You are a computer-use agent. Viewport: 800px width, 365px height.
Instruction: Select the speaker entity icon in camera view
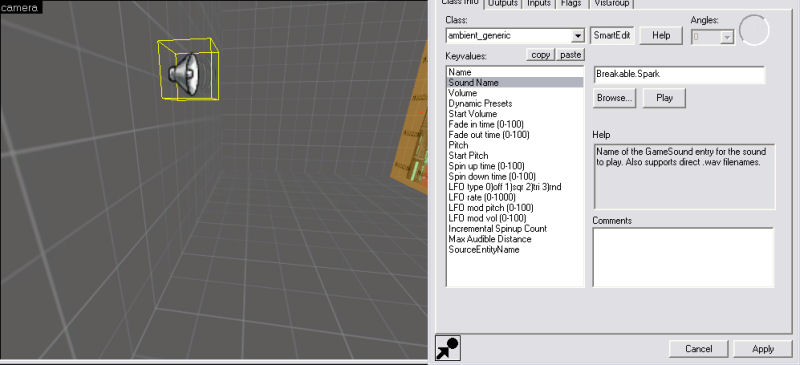pyautogui.click(x=185, y=74)
